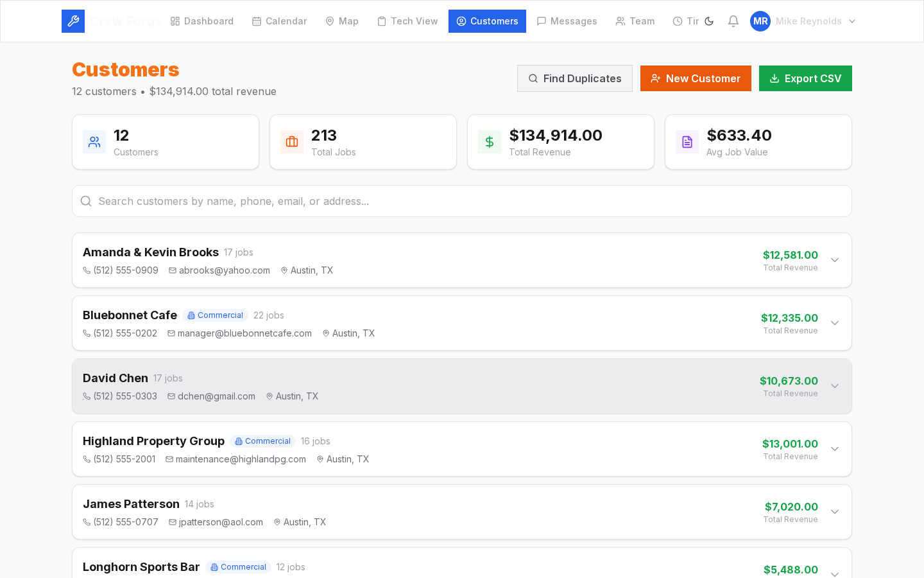The image size is (924, 578).
Task: Click phone number (512) 555-0909
Action: coord(126,270)
